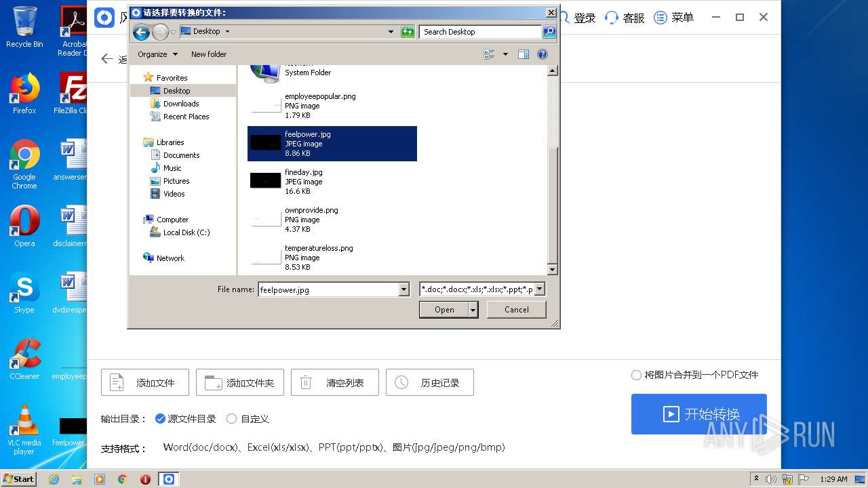Click 清空列表 clear list button
This screenshot has height=488, width=868.
click(335, 382)
